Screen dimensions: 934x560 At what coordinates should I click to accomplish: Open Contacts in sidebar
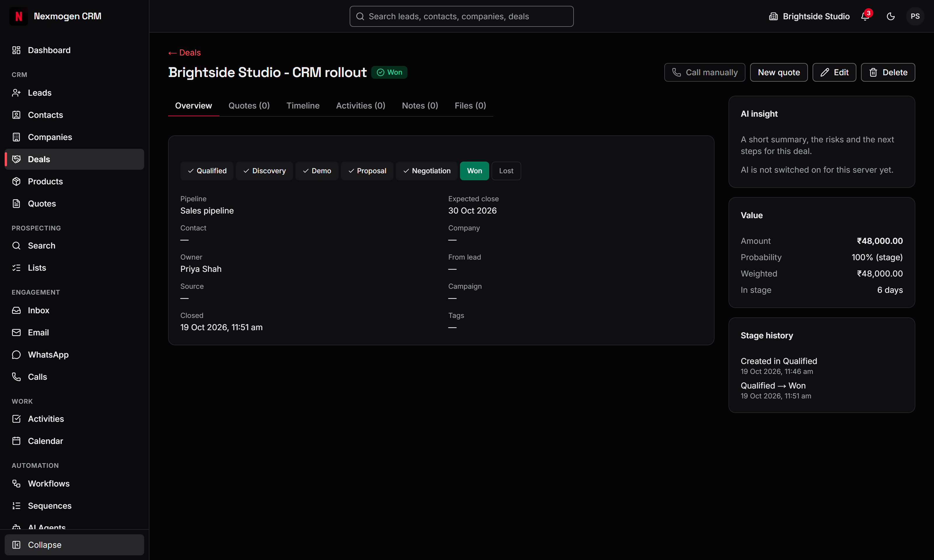(74, 115)
